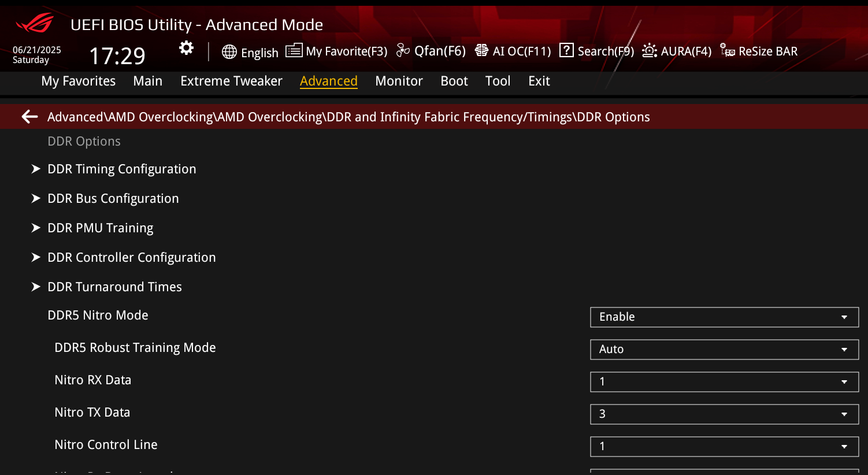Click the 06/21/2025 date
The image size is (868, 475).
pyautogui.click(x=37, y=50)
